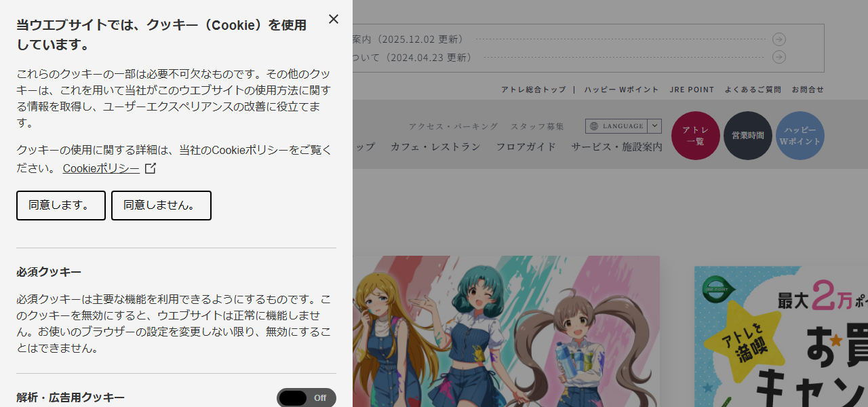Open the anime characters campaign banner
Image resolution: width=868 pixels, height=407 pixels.
pyautogui.click(x=506, y=331)
